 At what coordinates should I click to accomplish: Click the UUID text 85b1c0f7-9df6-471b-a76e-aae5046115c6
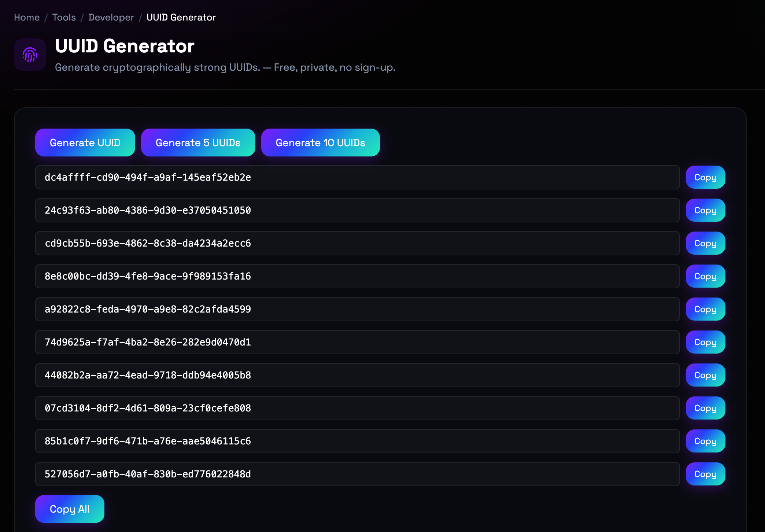(x=148, y=441)
